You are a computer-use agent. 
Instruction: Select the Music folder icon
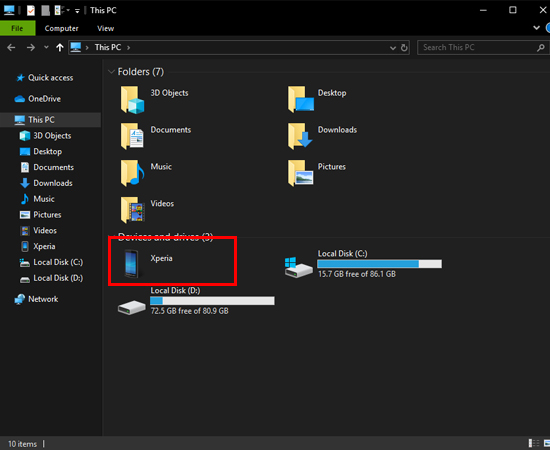[132, 173]
